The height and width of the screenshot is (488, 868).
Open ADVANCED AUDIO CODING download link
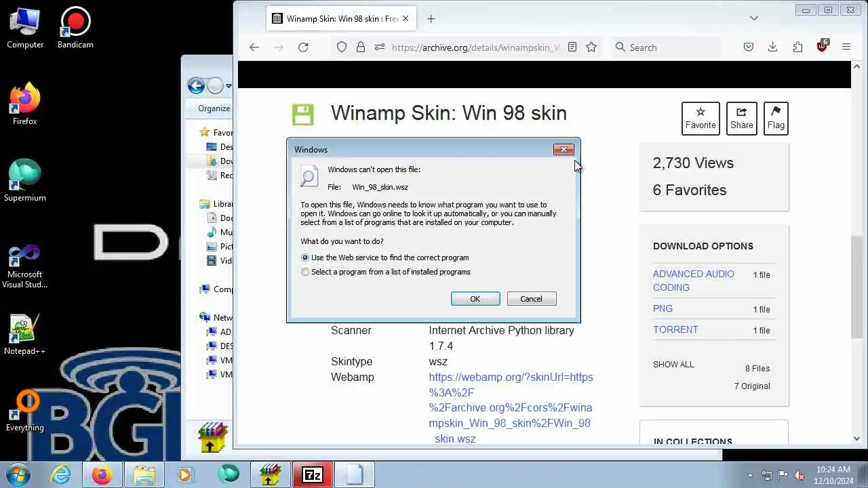tap(693, 281)
